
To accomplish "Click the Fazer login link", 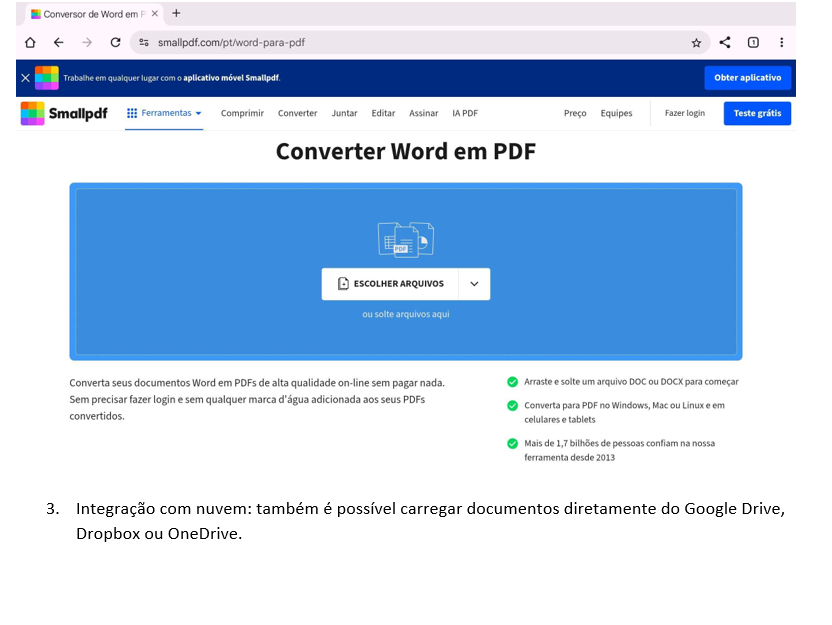I will 684,113.
